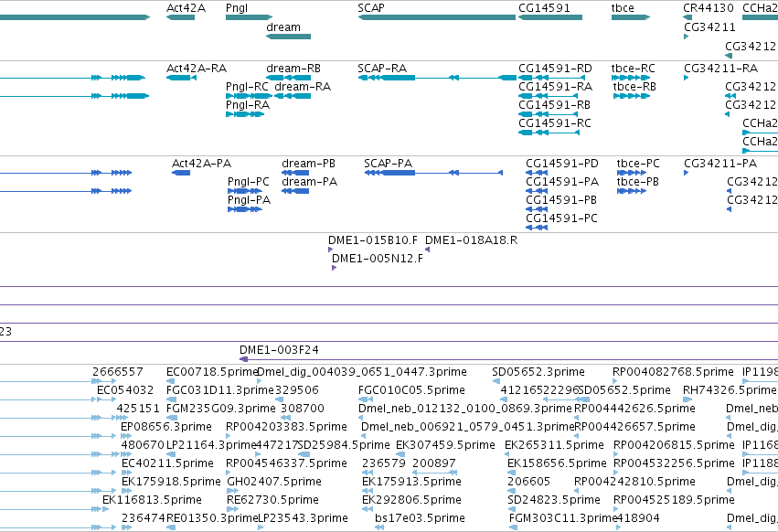This screenshot has width=778, height=532.
Task: Click the RE62730.5prime EST label
Action: [272, 500]
